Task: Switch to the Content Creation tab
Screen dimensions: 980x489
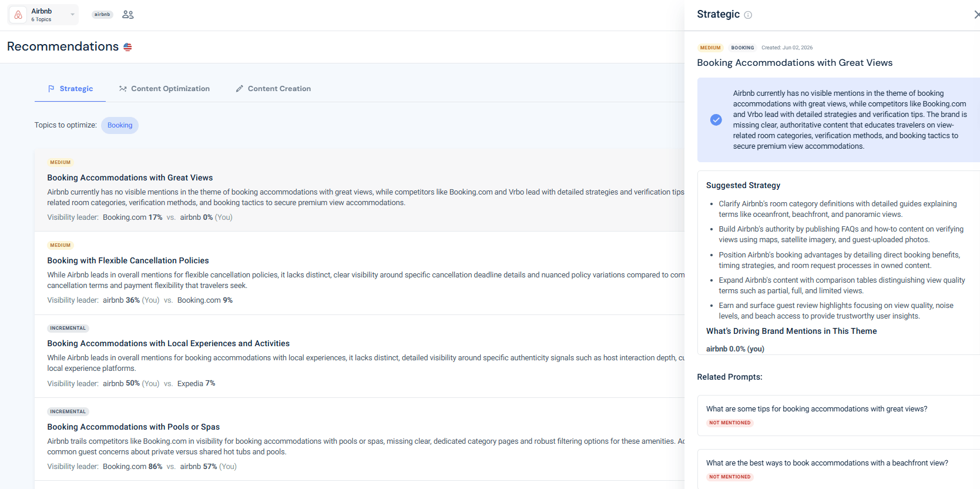Action: coord(273,89)
